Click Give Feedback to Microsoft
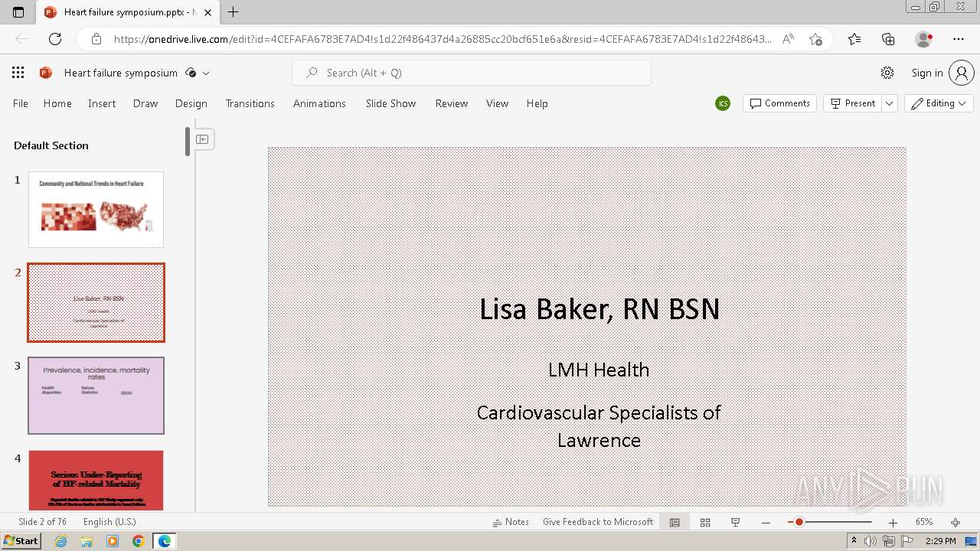Viewport: 980px width, 551px height. [x=598, y=522]
